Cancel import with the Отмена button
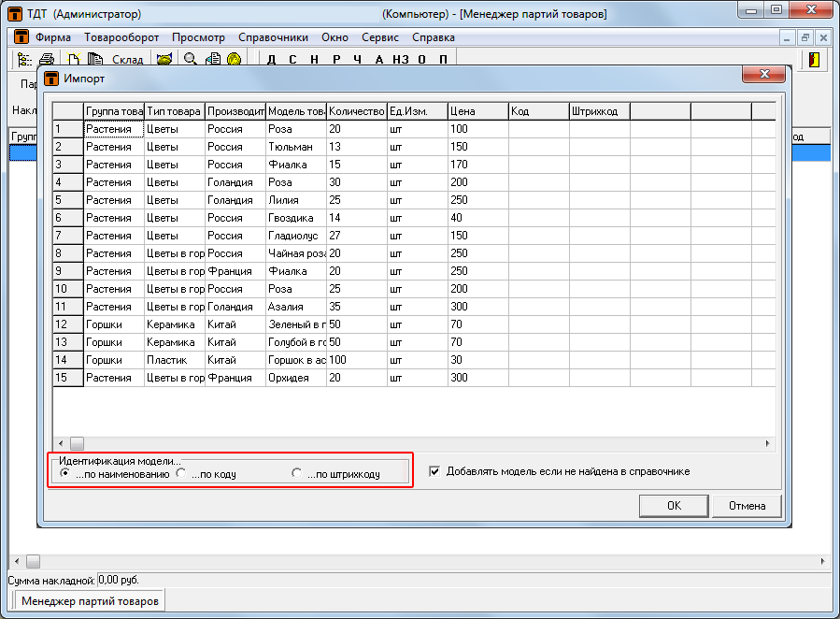 [x=747, y=506]
